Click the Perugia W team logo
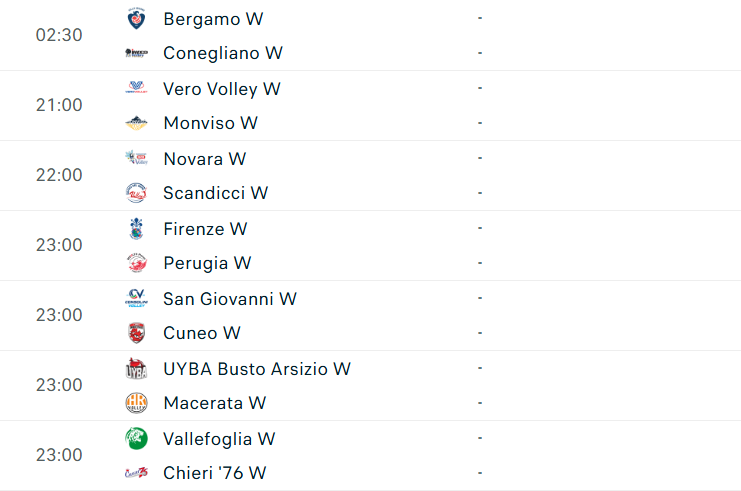The image size is (741, 491). (136, 263)
